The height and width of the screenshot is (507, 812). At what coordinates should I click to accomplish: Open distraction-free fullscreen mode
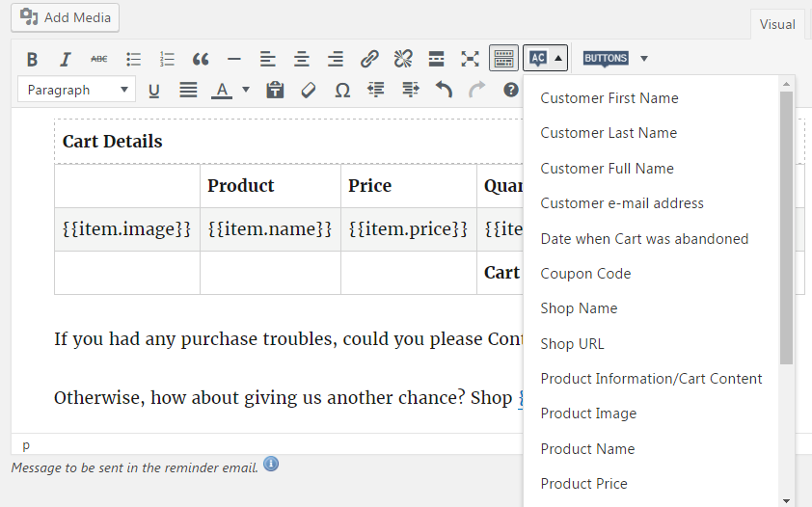pos(471,59)
